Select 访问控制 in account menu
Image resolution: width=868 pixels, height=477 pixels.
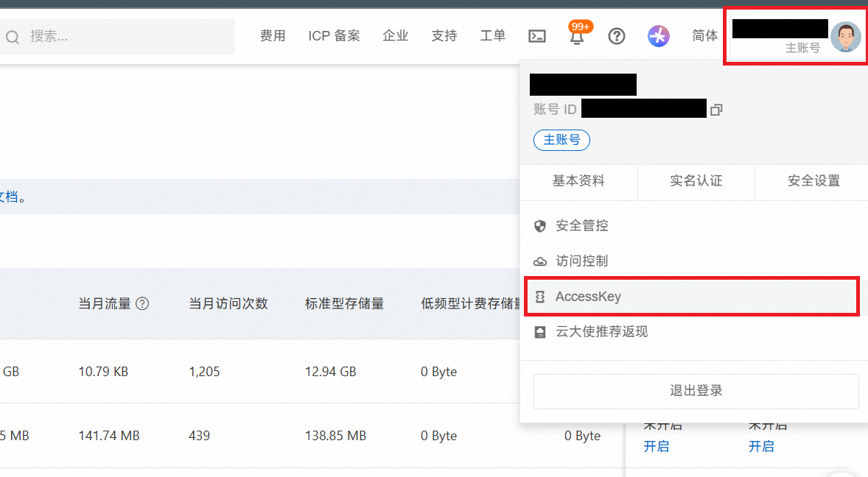pyautogui.click(x=581, y=261)
